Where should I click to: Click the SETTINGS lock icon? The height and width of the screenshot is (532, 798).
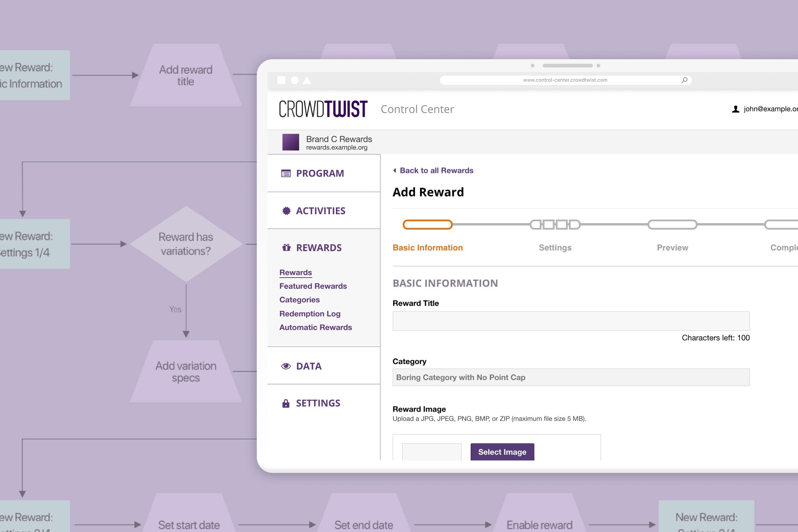tap(286, 403)
